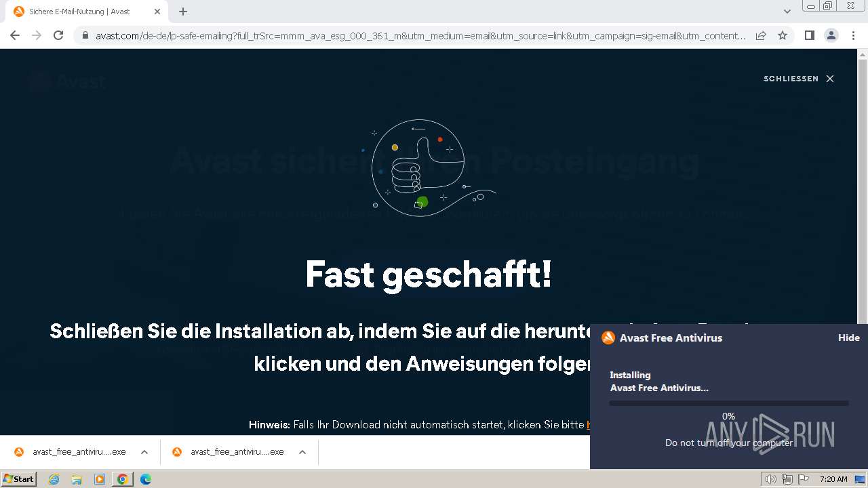Click the network tray icon
868x488 pixels.
pyautogui.click(x=787, y=479)
